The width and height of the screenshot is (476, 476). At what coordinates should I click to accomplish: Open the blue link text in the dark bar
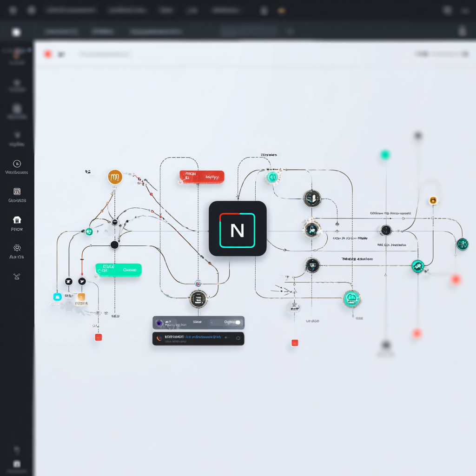[203, 337]
